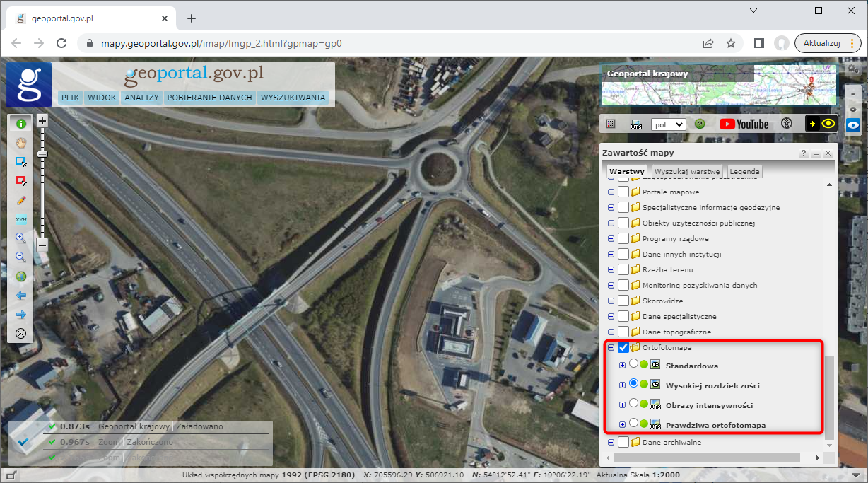Select the Standardowa radio button
Viewport: 868px width, 483px height.
(x=633, y=364)
